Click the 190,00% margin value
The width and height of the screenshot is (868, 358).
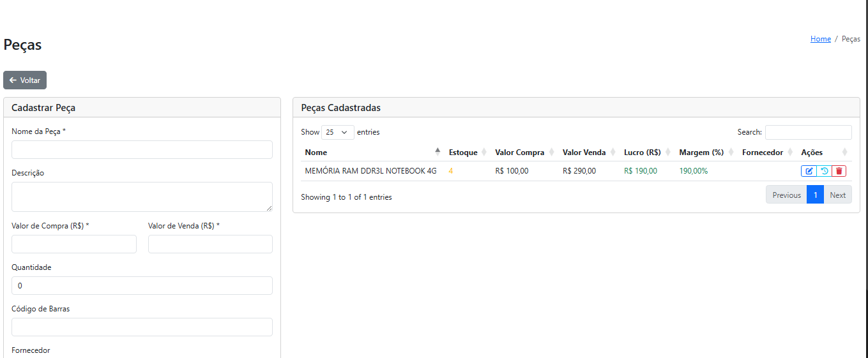694,171
